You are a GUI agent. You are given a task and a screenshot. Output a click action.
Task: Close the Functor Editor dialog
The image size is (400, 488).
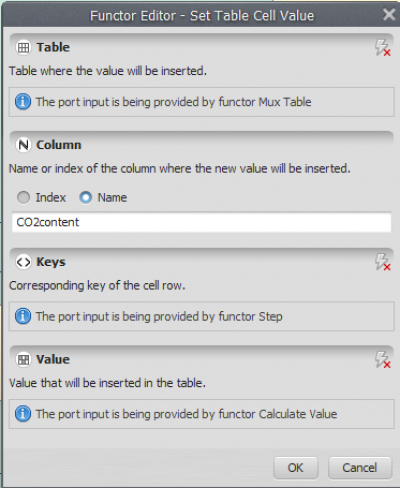tap(389, 14)
